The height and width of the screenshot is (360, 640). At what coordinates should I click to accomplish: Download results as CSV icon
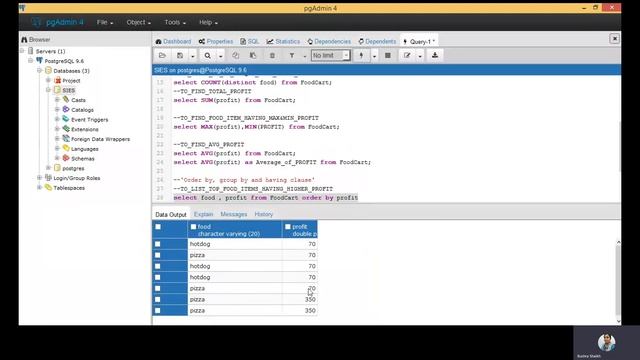435,56
